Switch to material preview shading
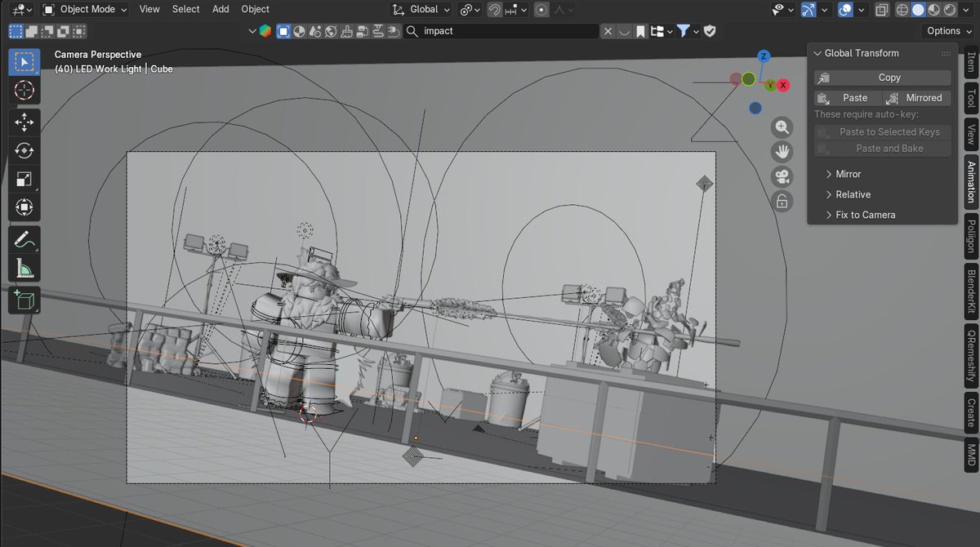Image resolution: width=980 pixels, height=547 pixels. [x=933, y=10]
